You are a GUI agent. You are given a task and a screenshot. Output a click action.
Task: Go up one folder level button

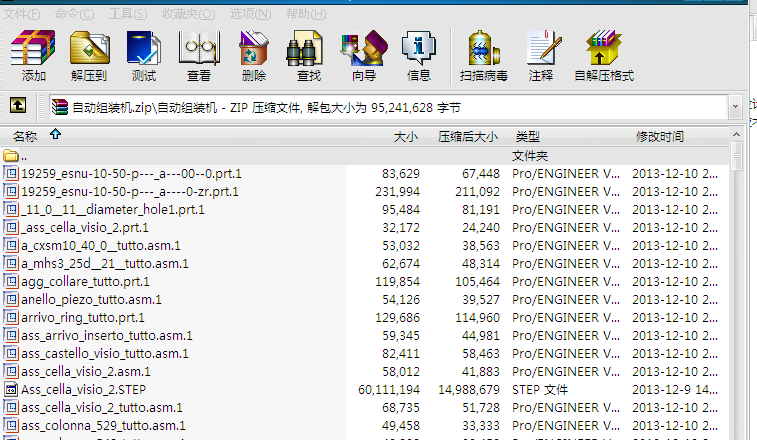pyautogui.click(x=18, y=105)
